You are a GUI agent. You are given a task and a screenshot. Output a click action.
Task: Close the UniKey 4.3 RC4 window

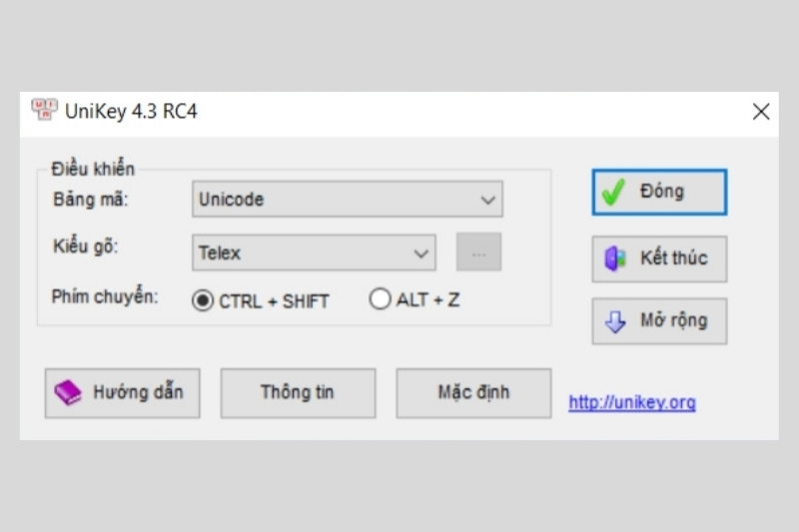pos(761,111)
